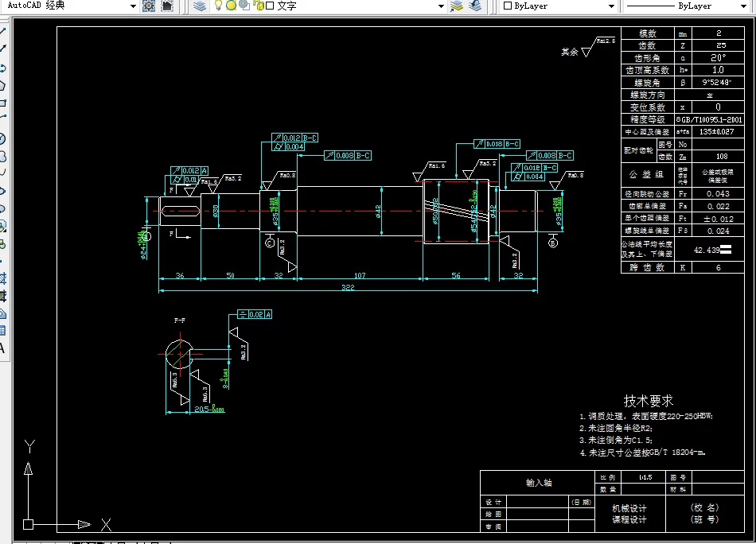Viewport: 756px width, 544px height.
Task: Select the Revision Cloud tool
Action: tap(2, 157)
